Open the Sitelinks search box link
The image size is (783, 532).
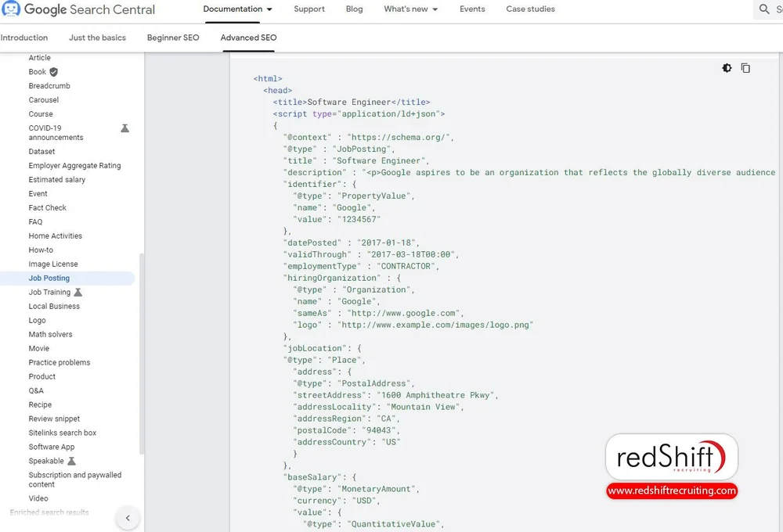63,433
